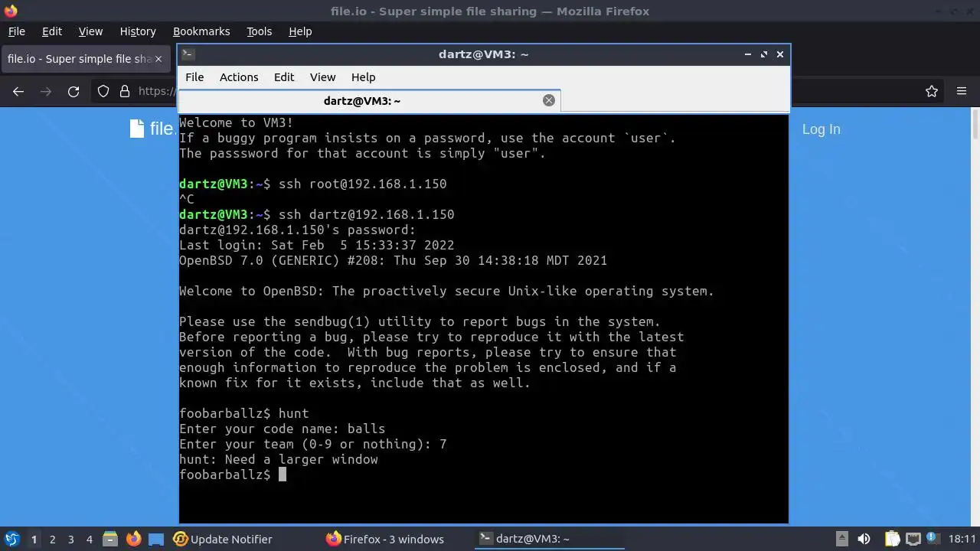Bookmark this page with the star icon
This screenshot has height=551, width=980.
[x=932, y=91]
